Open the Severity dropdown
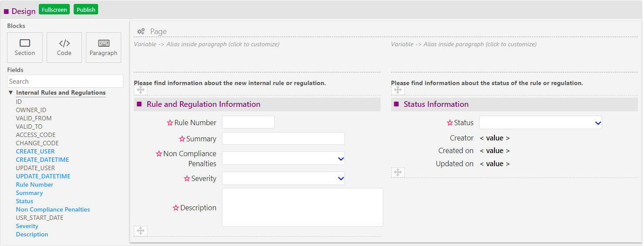 click(283, 178)
